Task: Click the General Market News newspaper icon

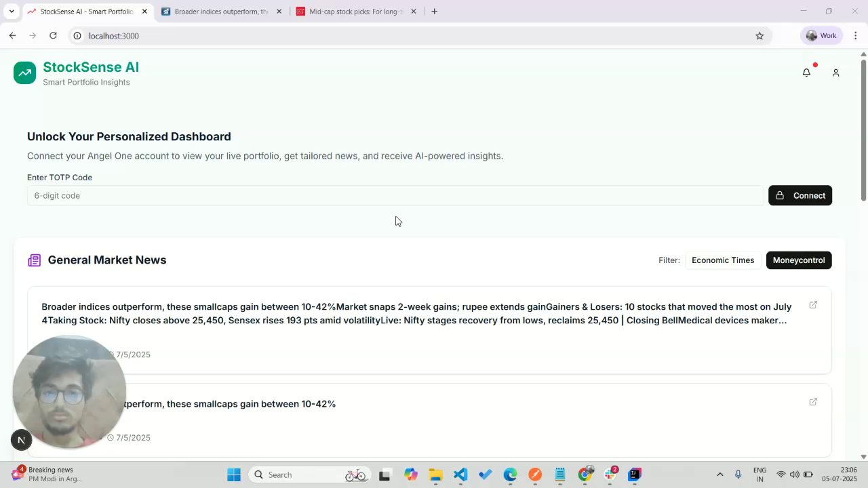Action: click(x=34, y=260)
